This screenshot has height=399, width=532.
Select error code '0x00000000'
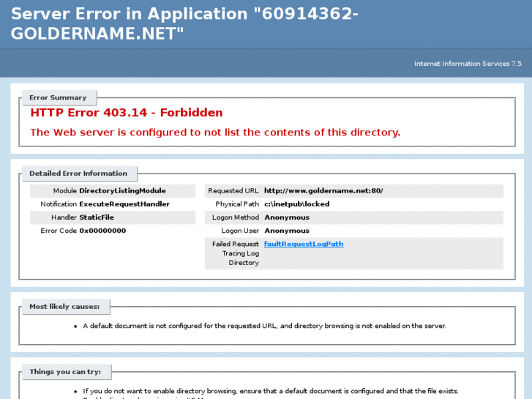click(102, 231)
